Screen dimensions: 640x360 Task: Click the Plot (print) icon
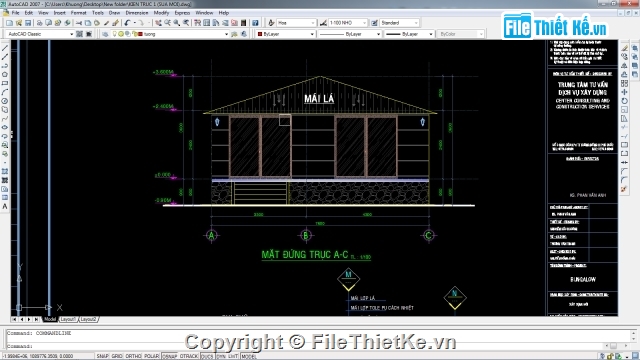tap(40, 23)
